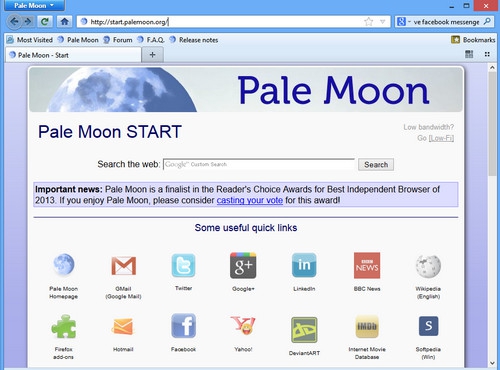This screenshot has width=500, height=370.
Task: Open the tab groups icon
Action: pos(469,54)
